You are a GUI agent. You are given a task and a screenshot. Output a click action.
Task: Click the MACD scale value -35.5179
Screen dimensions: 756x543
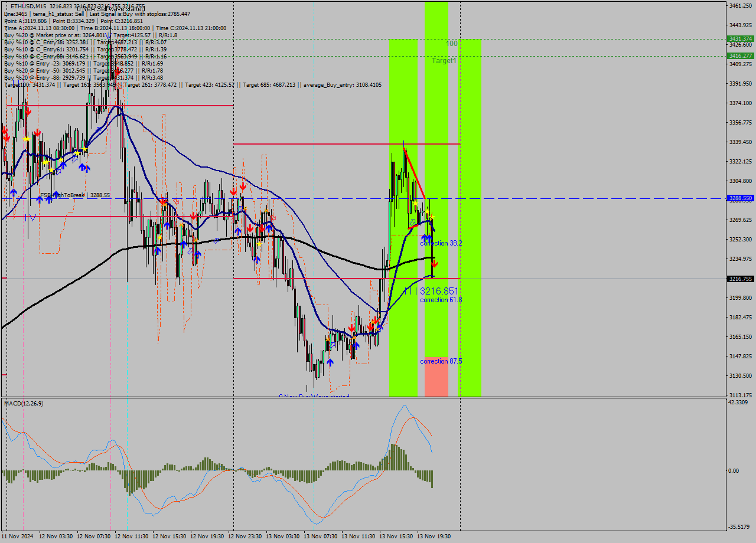739,526
